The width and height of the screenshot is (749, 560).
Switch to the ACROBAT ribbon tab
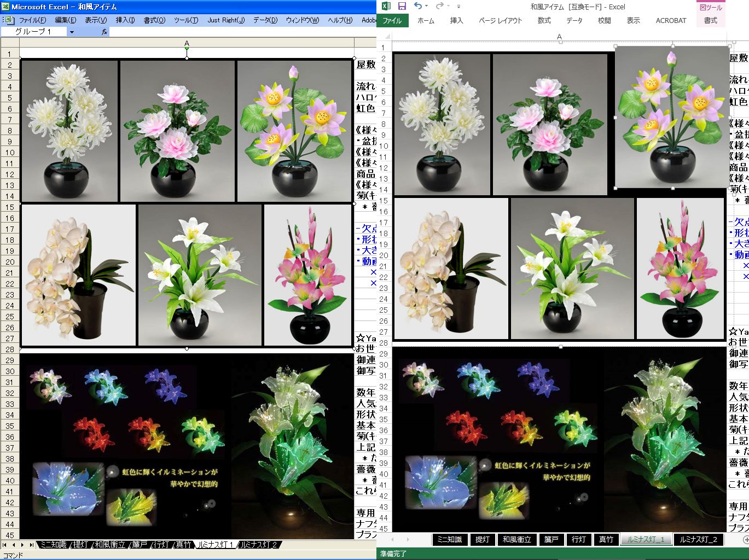coord(671,20)
